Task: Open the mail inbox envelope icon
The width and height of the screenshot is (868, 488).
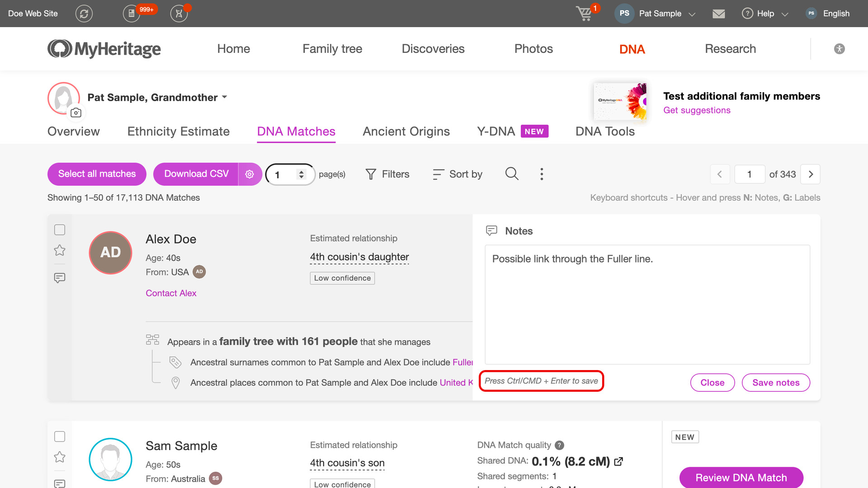Action: click(718, 14)
